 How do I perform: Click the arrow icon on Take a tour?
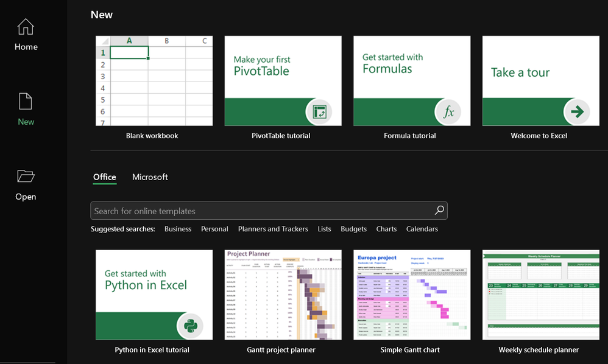click(576, 112)
